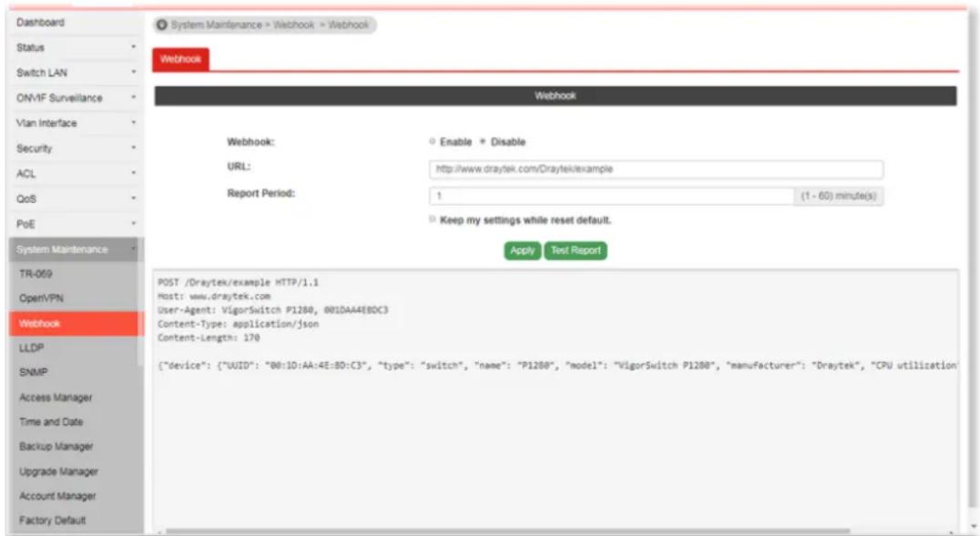This screenshot has width=980, height=536.
Task: Expand the ONVIF Surveillance menu arrow
Action: pyautogui.click(x=133, y=97)
